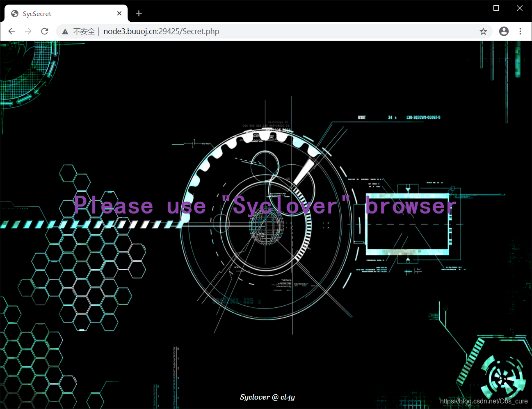Image resolution: width=532 pixels, height=409 pixels.
Task: Open a new tab with the plus button
Action: [x=139, y=14]
